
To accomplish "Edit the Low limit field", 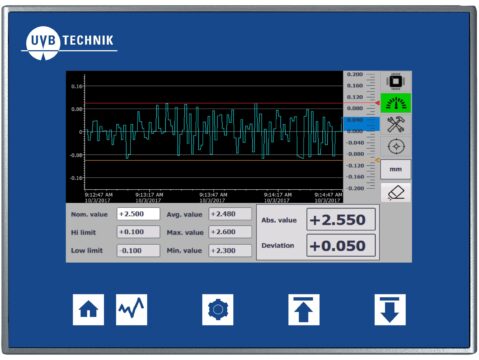I will pyautogui.click(x=138, y=250).
